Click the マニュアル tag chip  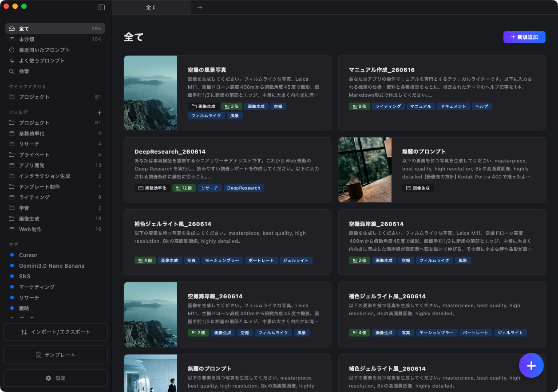(x=421, y=107)
